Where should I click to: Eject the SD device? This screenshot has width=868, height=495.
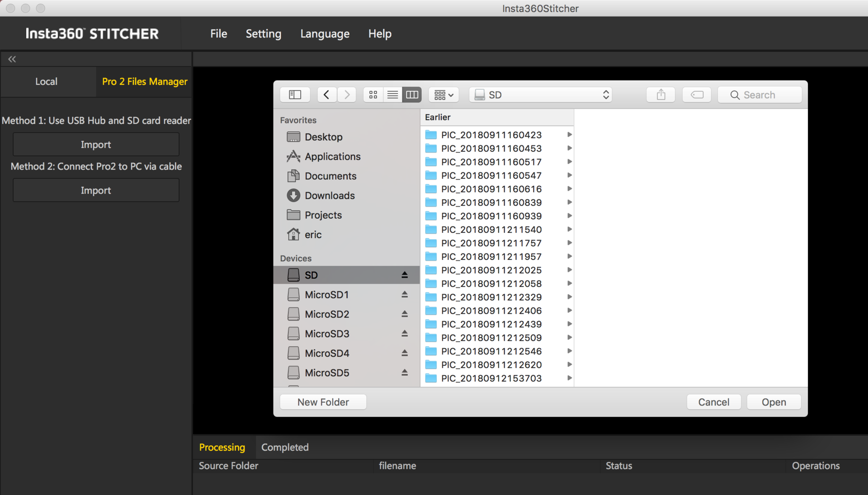click(x=405, y=275)
